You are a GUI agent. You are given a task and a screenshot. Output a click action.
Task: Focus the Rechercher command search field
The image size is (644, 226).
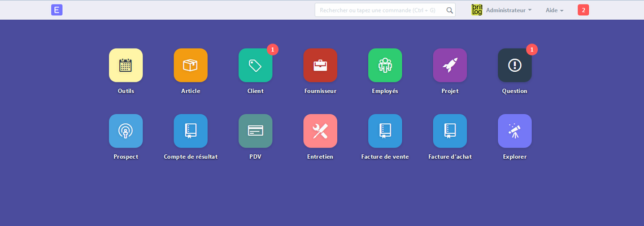(385, 10)
